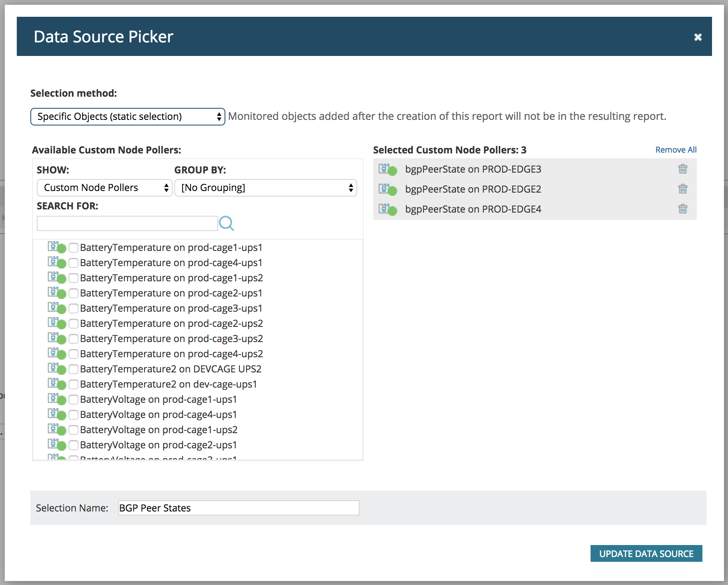728x585 pixels.
Task: Click poller icon beside bgpPeerState on PROD-EDGE3
Action: tap(388, 169)
